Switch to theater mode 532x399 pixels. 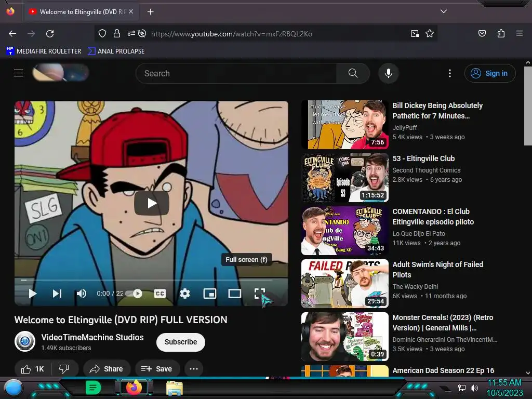coord(234,294)
